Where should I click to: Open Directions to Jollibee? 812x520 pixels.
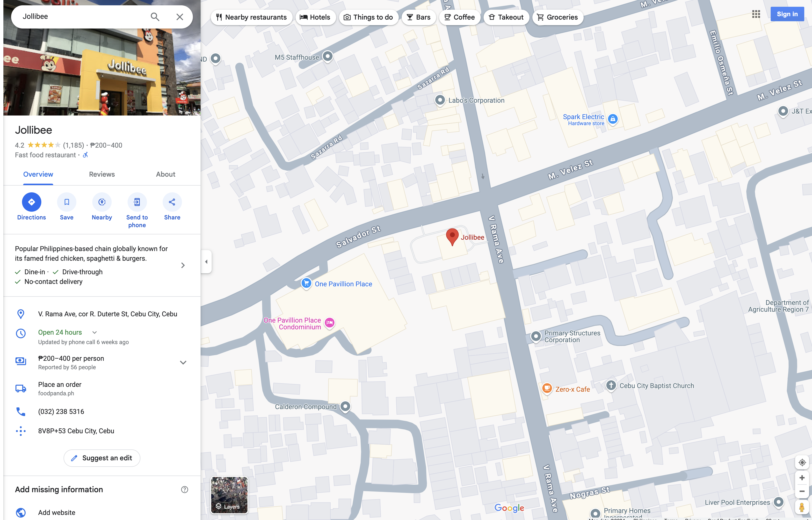(31, 207)
